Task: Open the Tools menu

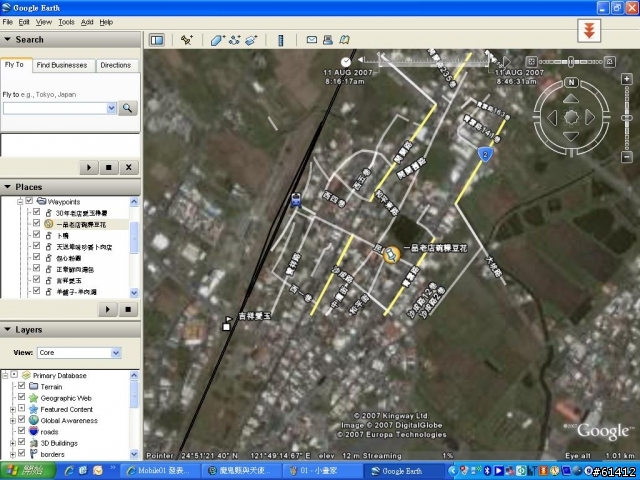Action: coord(66,22)
